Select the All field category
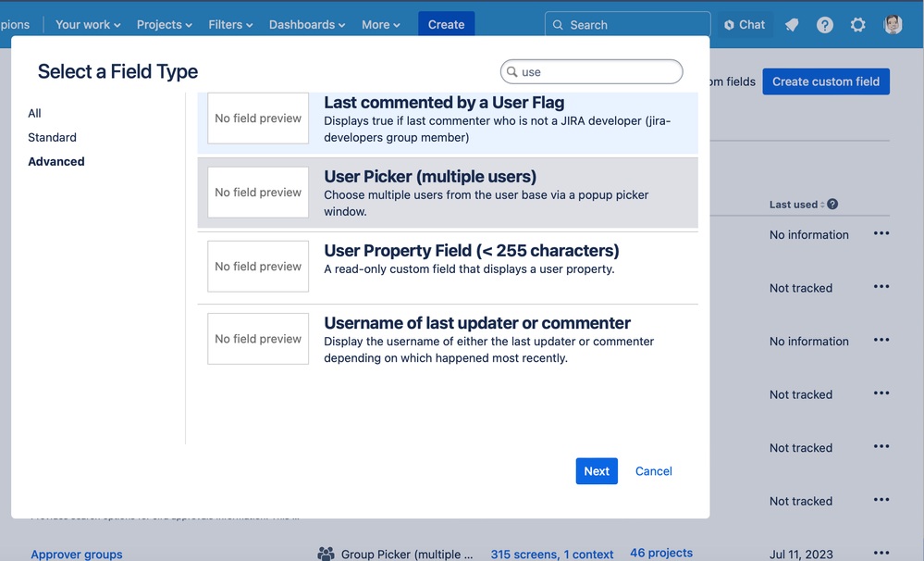The height and width of the screenshot is (561, 924). click(x=35, y=113)
